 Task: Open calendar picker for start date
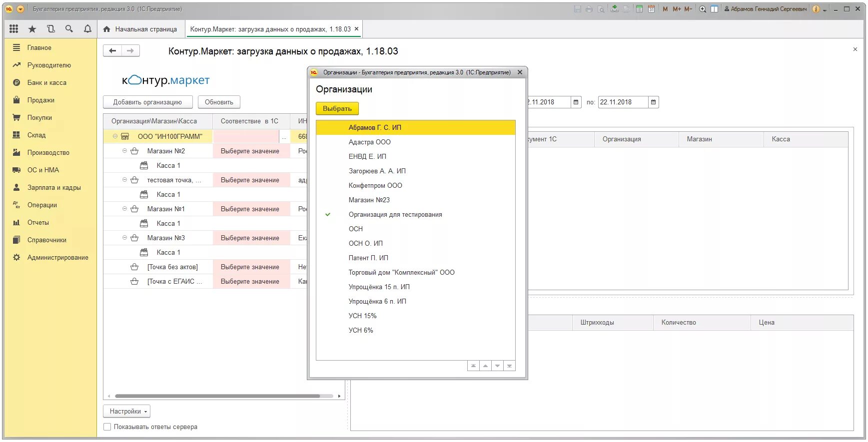(576, 102)
